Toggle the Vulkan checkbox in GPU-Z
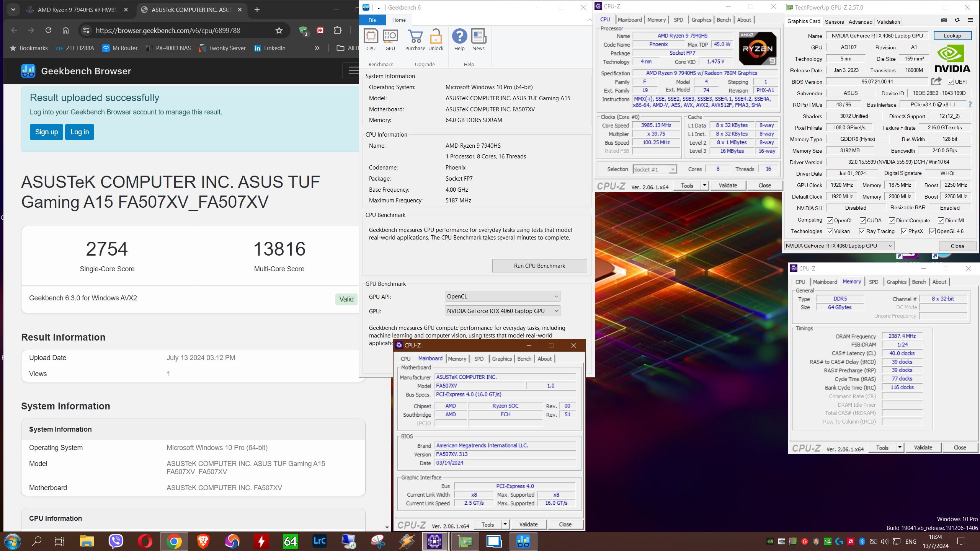The image size is (980, 551). 830,231
